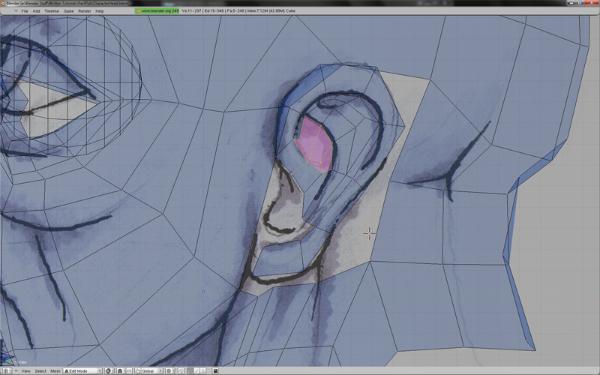This screenshot has width=600, height=375.
Task: Open the Game menu
Action: coord(69,11)
